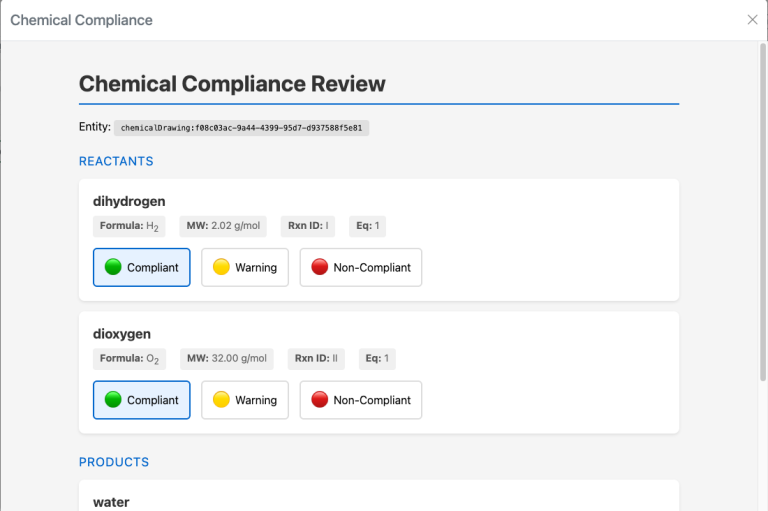Click the chemicalDrawing entity ID code
768x511 pixels.
[241, 128]
